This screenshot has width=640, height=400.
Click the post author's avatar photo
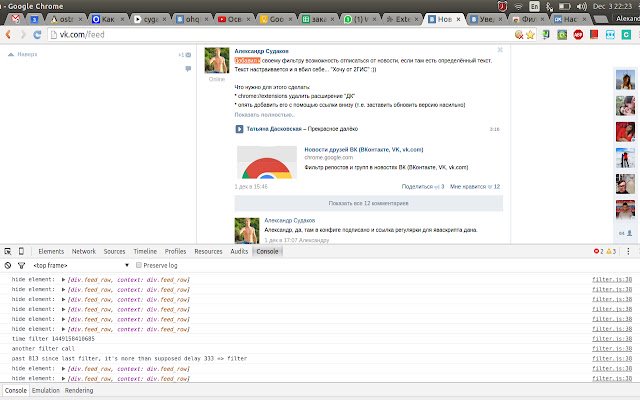pyautogui.click(x=217, y=60)
